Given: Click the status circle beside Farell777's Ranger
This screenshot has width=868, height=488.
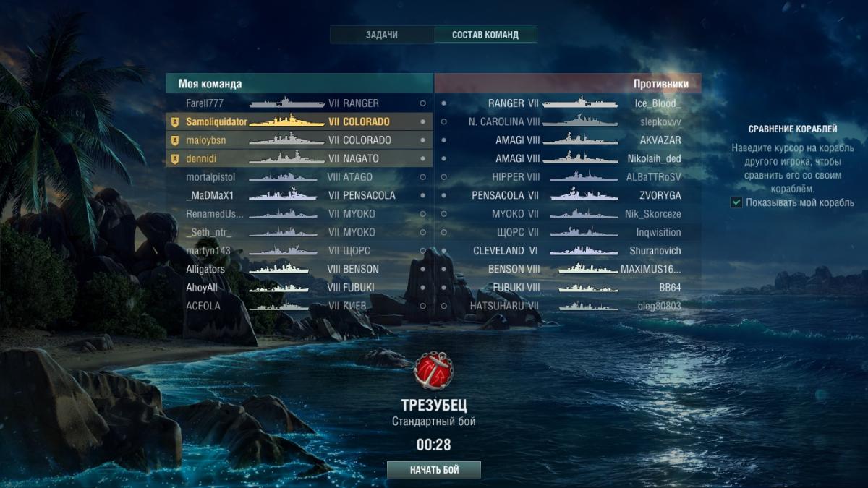Looking at the screenshot, I should [422, 103].
